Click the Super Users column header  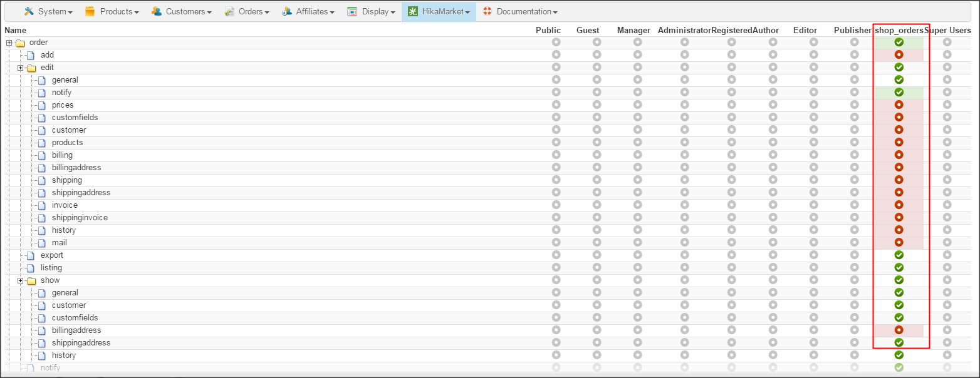[x=947, y=30]
